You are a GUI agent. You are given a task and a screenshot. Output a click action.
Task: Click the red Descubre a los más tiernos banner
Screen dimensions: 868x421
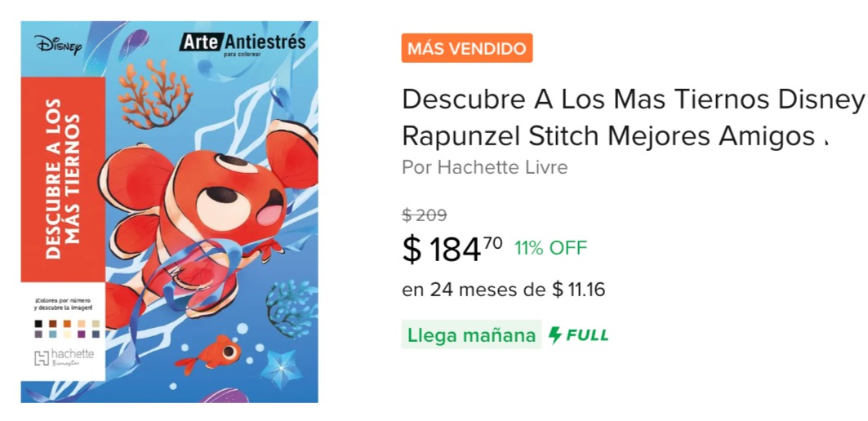coord(63,179)
